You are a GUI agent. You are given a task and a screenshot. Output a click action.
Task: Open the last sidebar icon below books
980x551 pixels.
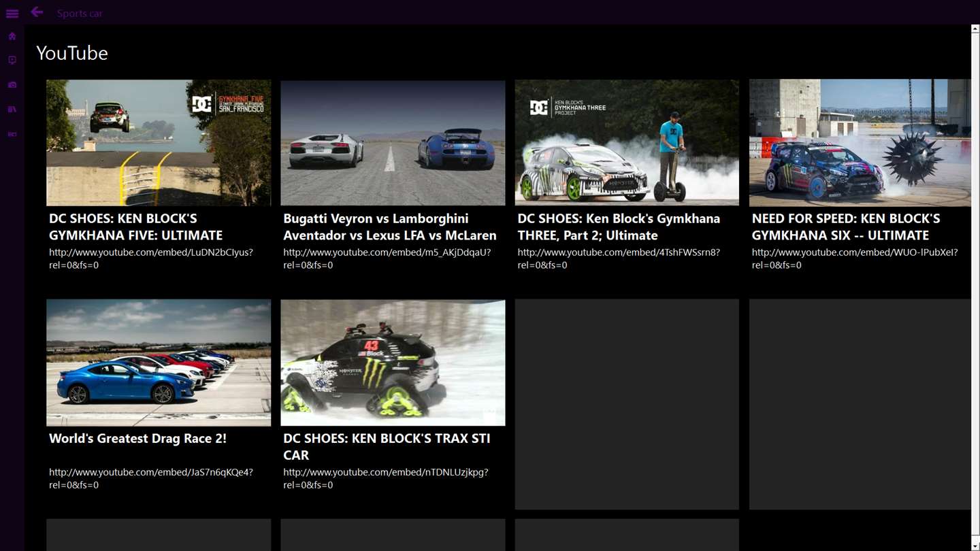coord(12,135)
